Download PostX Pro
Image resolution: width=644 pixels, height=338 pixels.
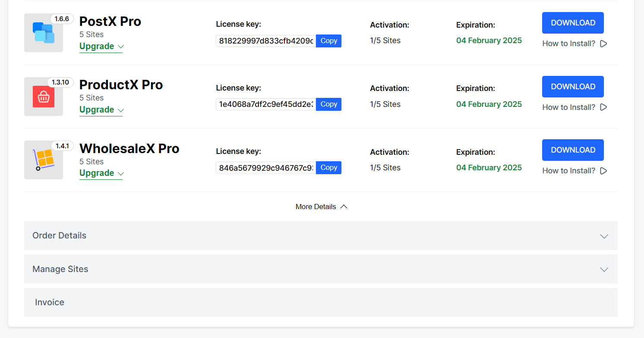(x=573, y=23)
